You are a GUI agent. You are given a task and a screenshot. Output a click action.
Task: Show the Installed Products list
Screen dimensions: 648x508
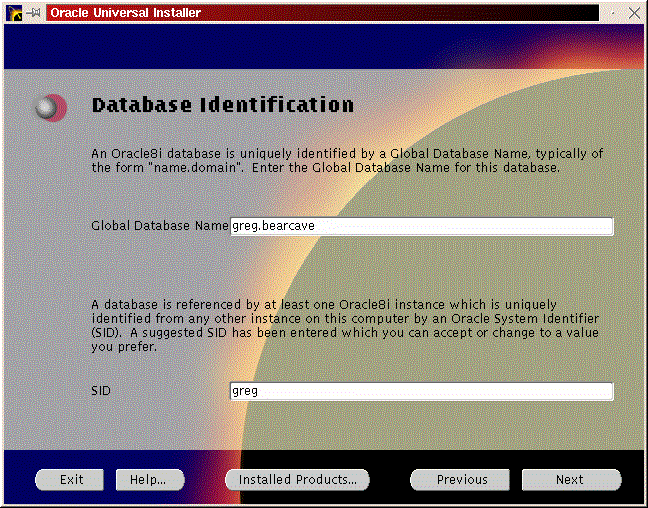click(297, 480)
